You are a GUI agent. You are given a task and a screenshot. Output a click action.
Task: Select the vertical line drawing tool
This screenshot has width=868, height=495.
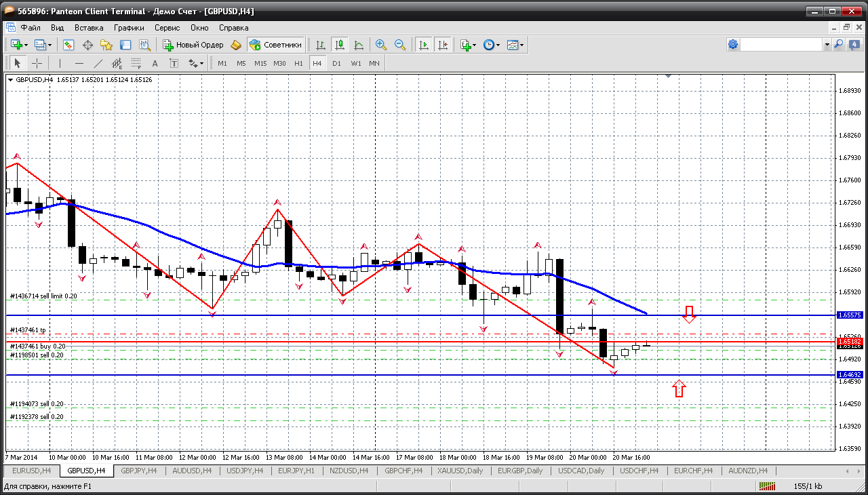tap(60, 63)
